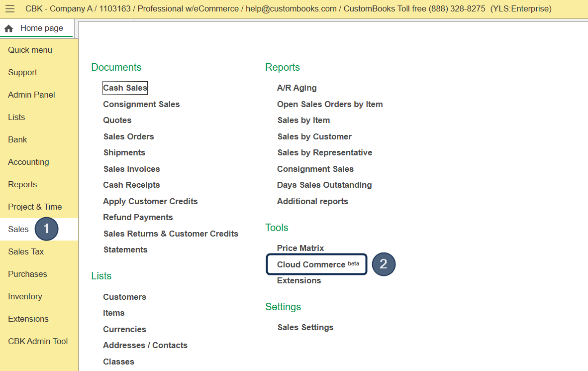Viewport: 588px width, 371px height.
Task: Open the Home page tab
Action: click(x=41, y=28)
